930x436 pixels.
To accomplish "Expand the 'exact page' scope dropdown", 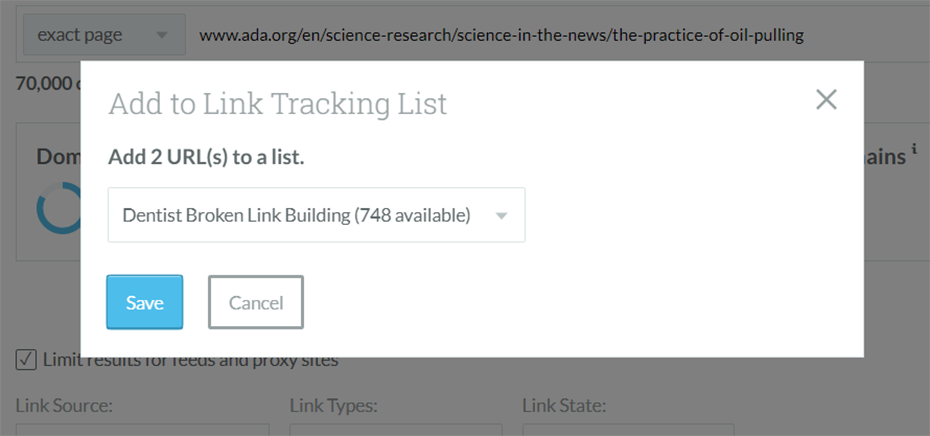I will click(x=104, y=34).
